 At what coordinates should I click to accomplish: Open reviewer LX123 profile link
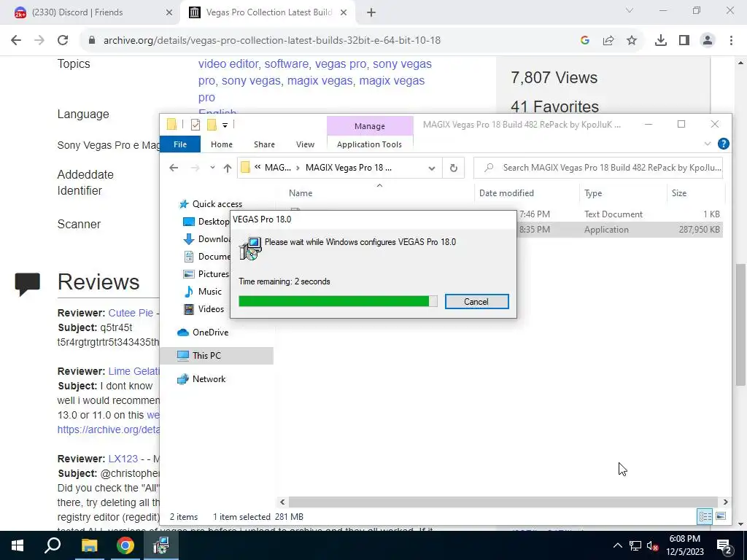123,459
